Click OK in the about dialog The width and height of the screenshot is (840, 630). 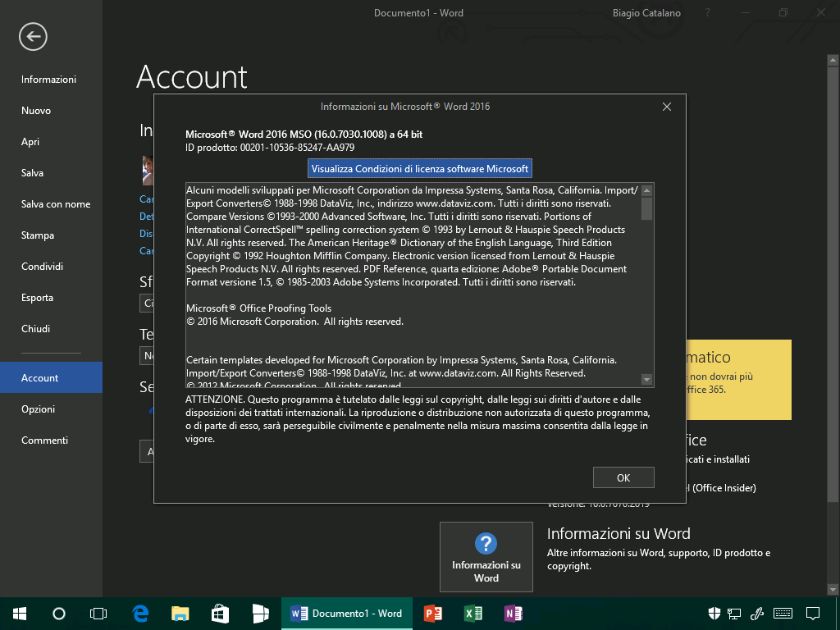(623, 477)
